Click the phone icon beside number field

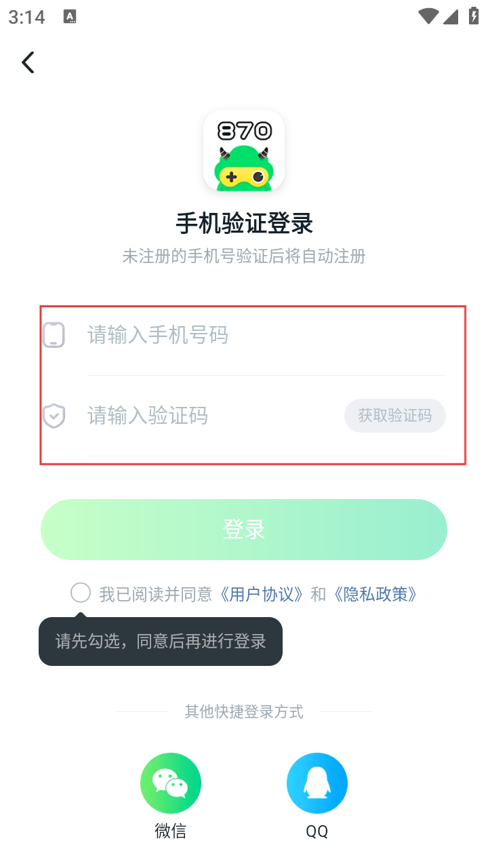point(54,335)
